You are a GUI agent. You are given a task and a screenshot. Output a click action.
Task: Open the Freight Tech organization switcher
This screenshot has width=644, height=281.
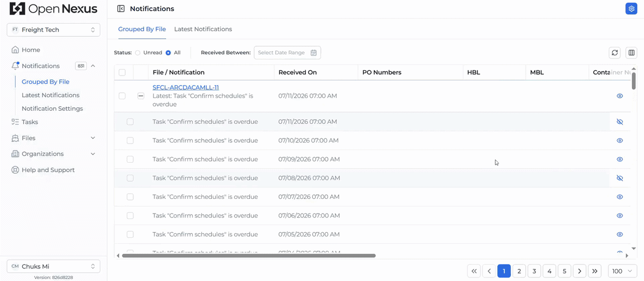(53, 30)
